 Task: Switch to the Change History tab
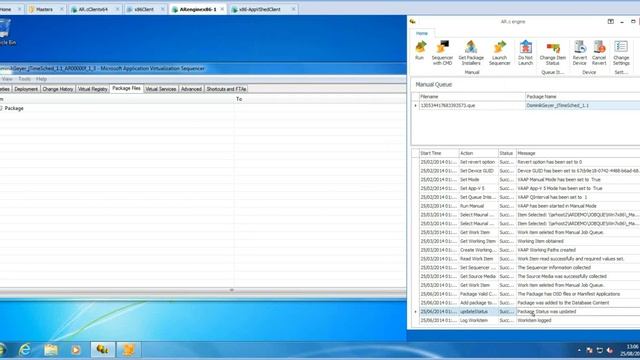[58, 89]
